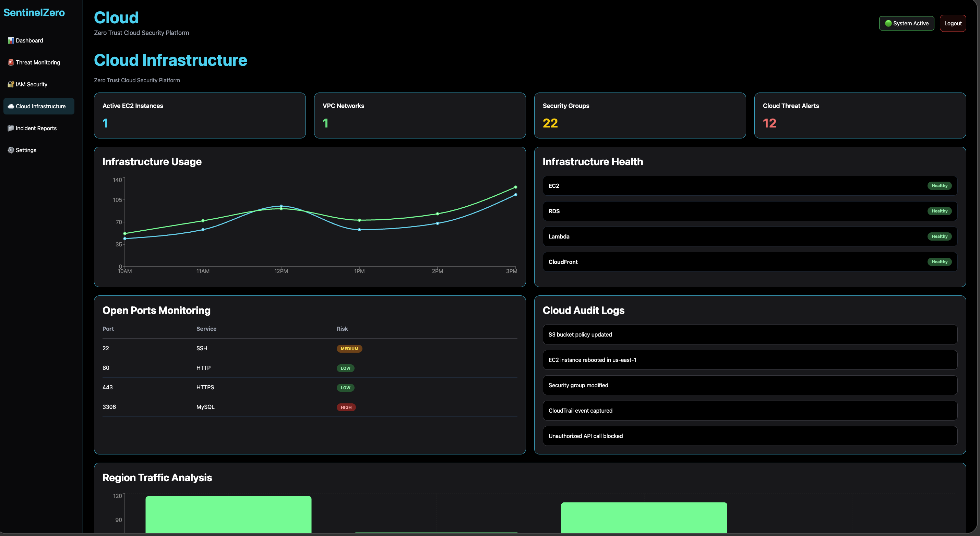Click the Dashboard bar-chart icon in sidebar
The height and width of the screenshot is (536, 980).
11,40
